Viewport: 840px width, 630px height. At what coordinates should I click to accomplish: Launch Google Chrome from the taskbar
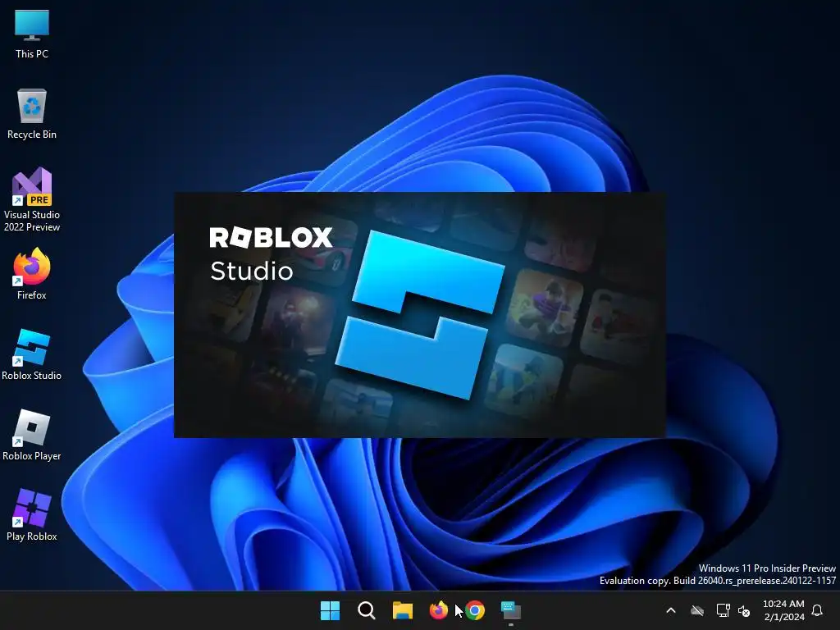click(x=475, y=610)
